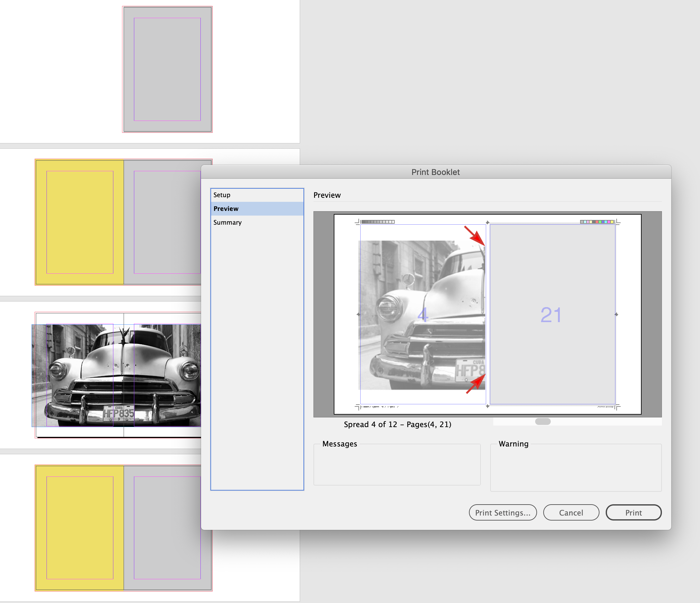Click the grayscale calibration bar in the preview
Image resolution: width=700 pixels, height=603 pixels.
coord(377,222)
